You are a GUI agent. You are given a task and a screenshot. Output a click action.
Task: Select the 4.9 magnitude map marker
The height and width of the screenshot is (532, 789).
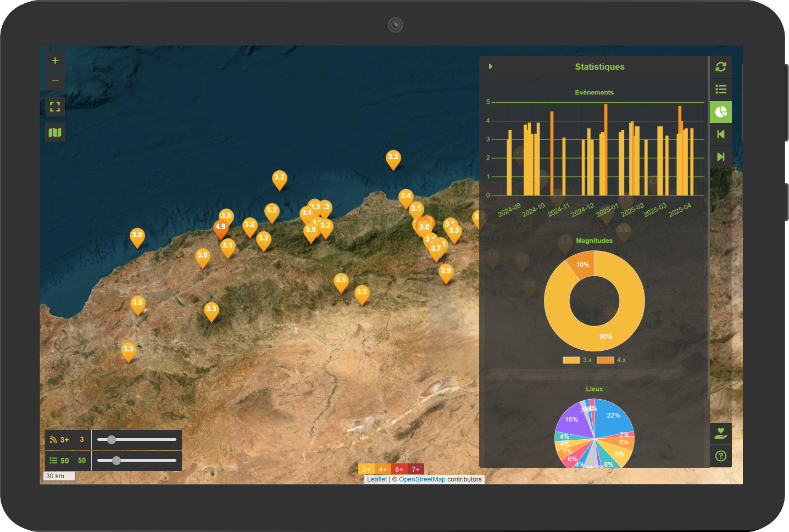pyautogui.click(x=220, y=228)
